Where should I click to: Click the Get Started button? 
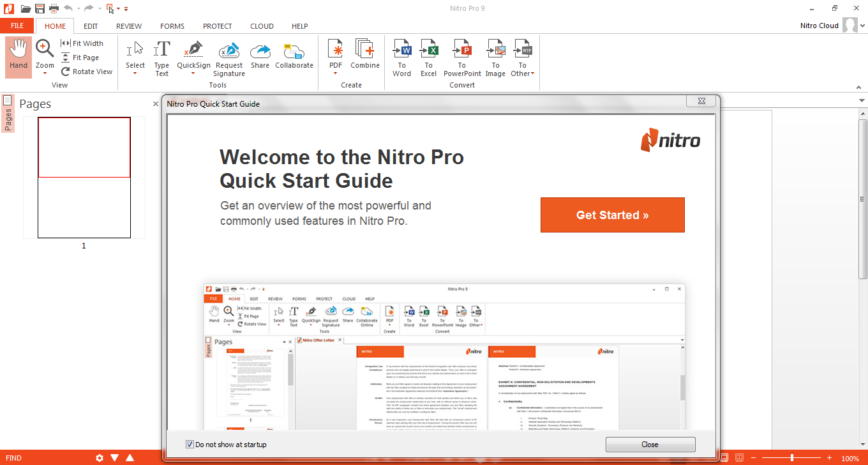(613, 215)
